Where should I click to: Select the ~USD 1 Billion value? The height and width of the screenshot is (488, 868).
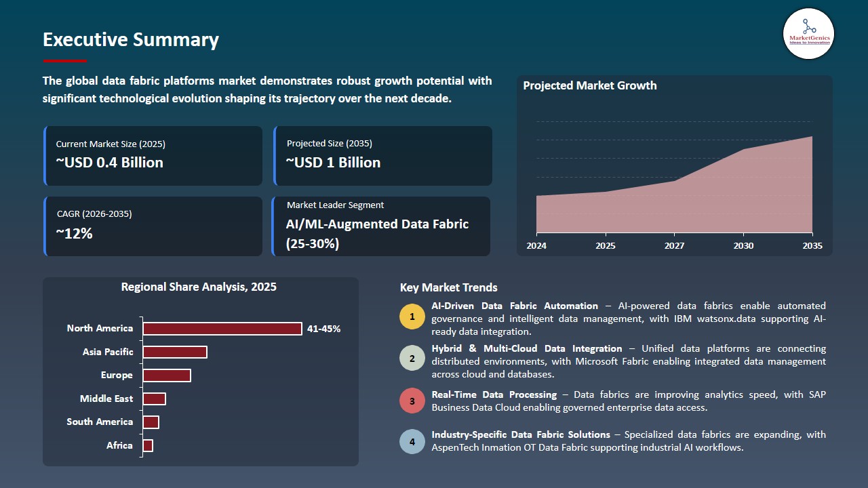click(333, 163)
